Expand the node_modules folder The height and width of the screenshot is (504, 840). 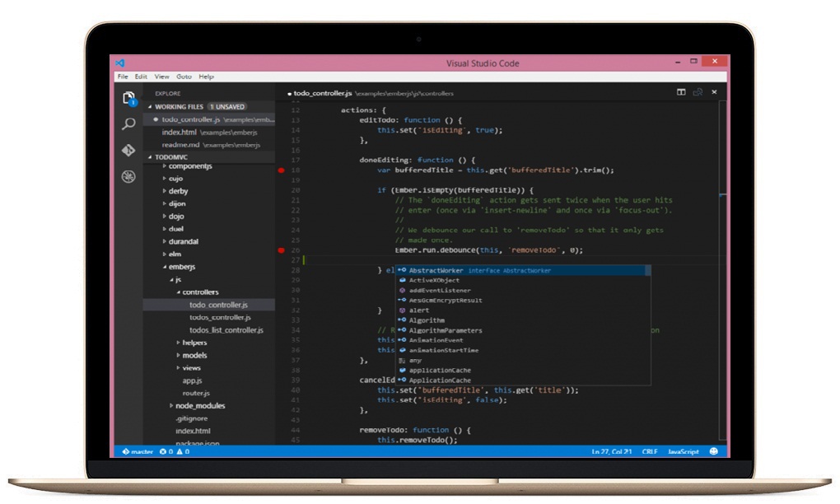pyautogui.click(x=200, y=405)
